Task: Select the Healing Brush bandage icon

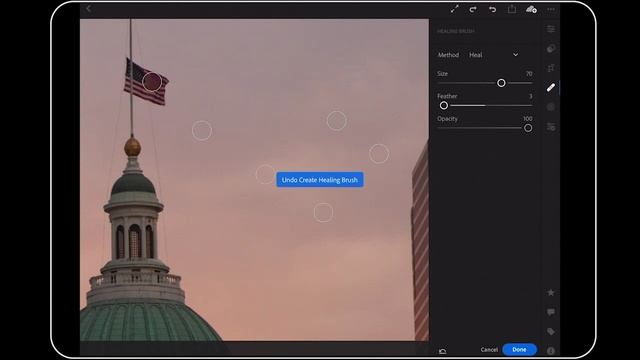Action: 551,87
